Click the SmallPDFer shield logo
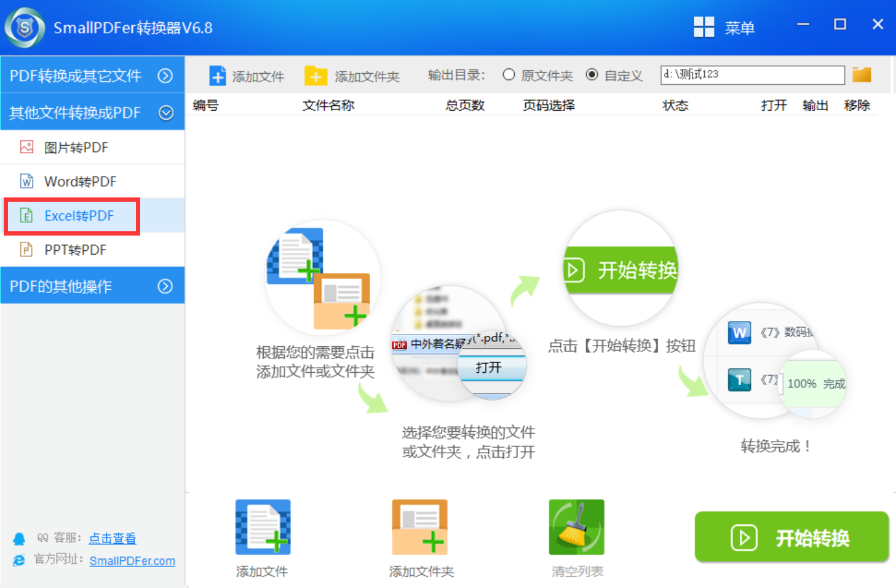Screen dimensions: 896x588 point(25,28)
